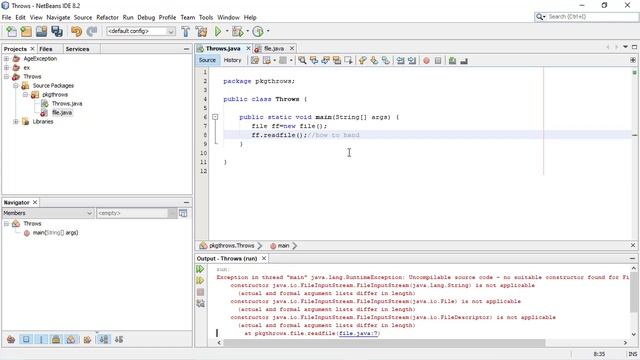Click the Comment selected lines editor icon
This screenshot has height=360, width=640.
point(452,60)
